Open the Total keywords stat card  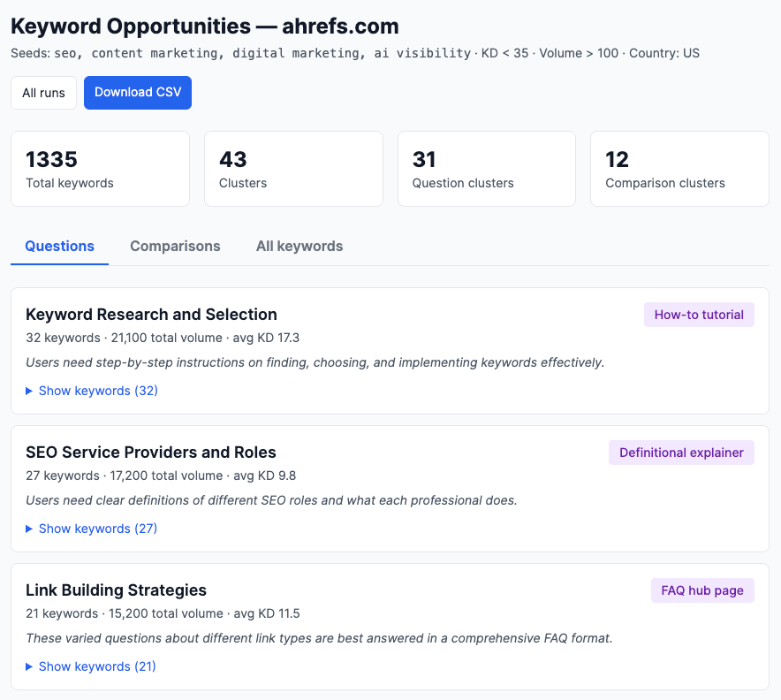(x=100, y=169)
